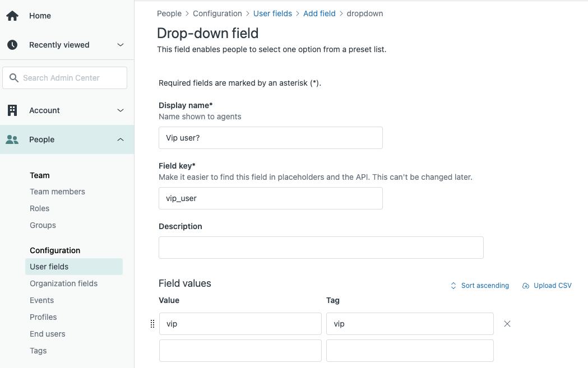Click the Description text box
Viewport: 588px width, 368px height.
321,248
